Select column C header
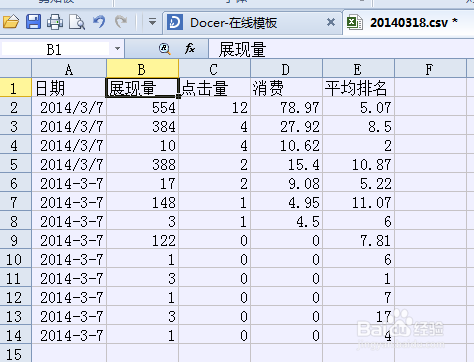The image size is (474, 362). tap(214, 69)
